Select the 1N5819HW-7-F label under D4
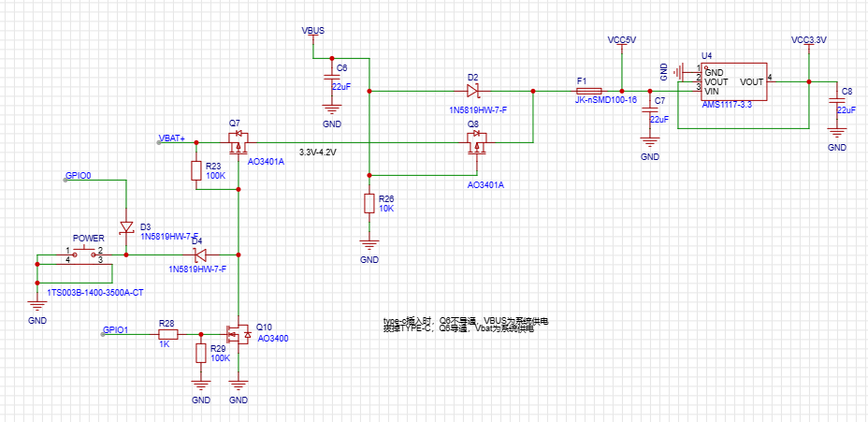 coord(197,269)
